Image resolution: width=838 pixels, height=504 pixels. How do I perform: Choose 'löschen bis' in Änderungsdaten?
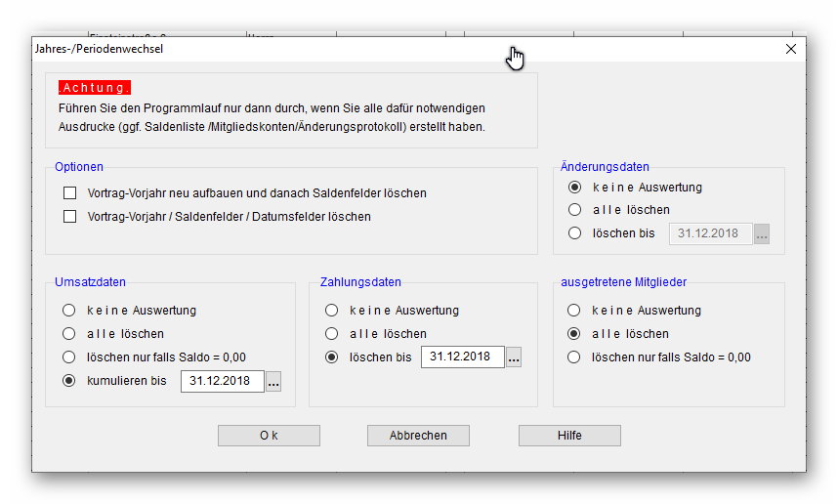tap(575, 233)
